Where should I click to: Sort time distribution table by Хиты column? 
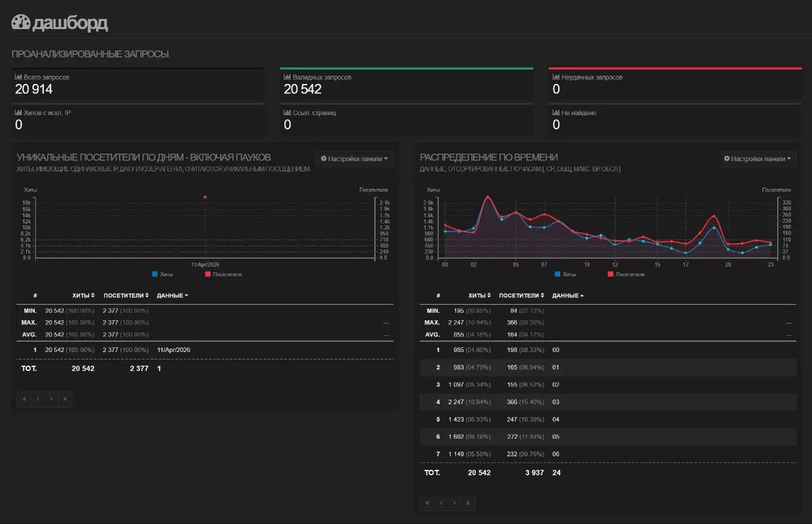click(479, 295)
